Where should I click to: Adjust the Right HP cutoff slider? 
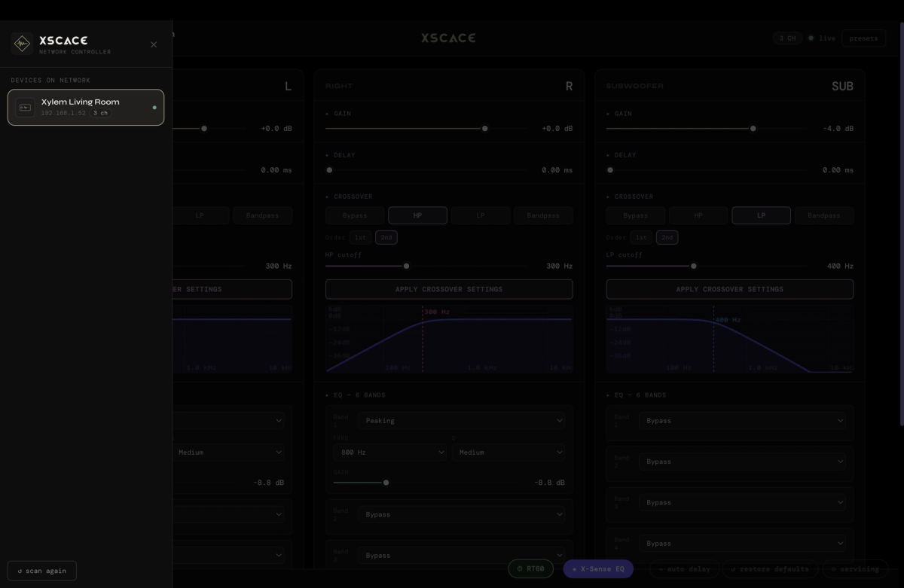coord(426,266)
